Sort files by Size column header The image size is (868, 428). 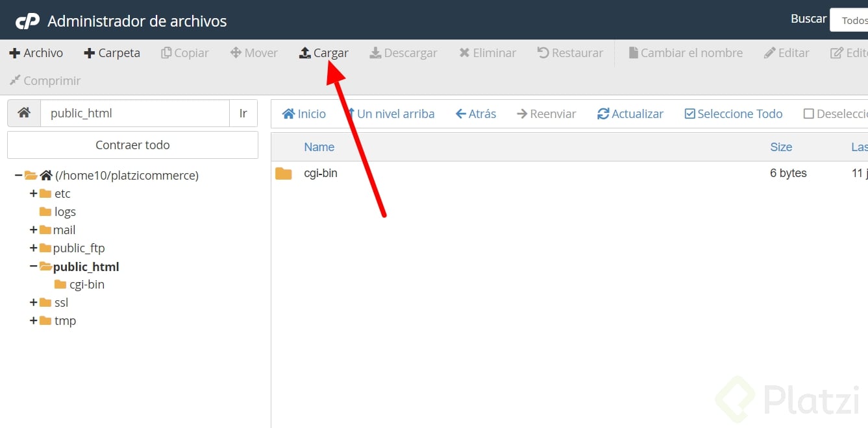tap(781, 147)
